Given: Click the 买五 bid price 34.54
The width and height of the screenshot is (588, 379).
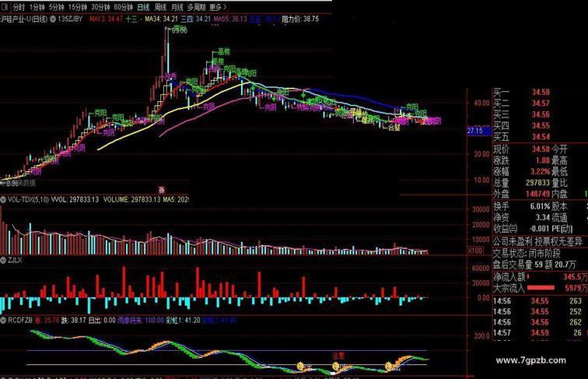Looking at the screenshot, I should coord(541,137).
